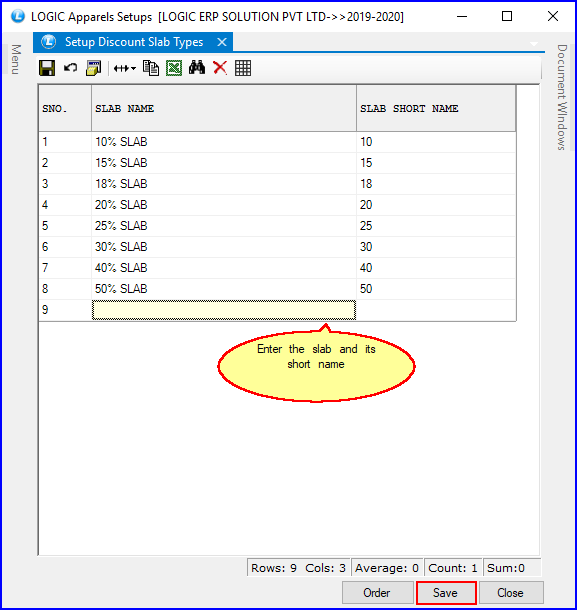The image size is (577, 610).
Task: Expand the Menu side panel
Action: coord(16,59)
